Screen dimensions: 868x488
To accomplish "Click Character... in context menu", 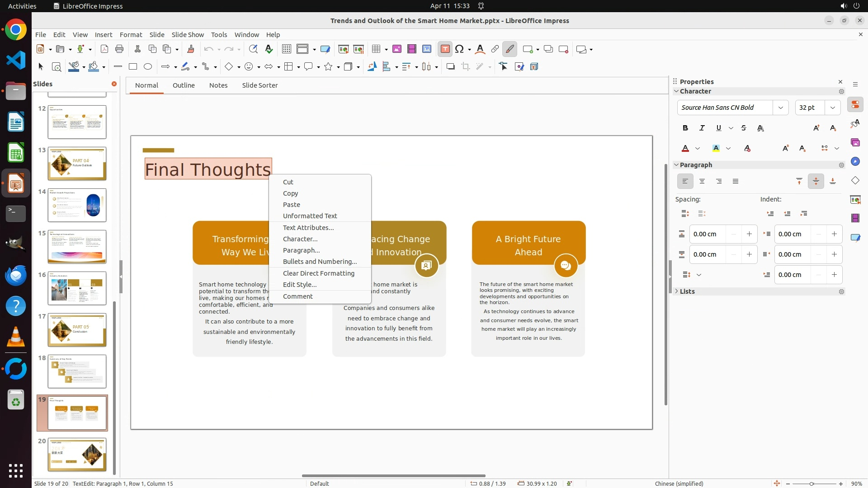I will point(300,239).
